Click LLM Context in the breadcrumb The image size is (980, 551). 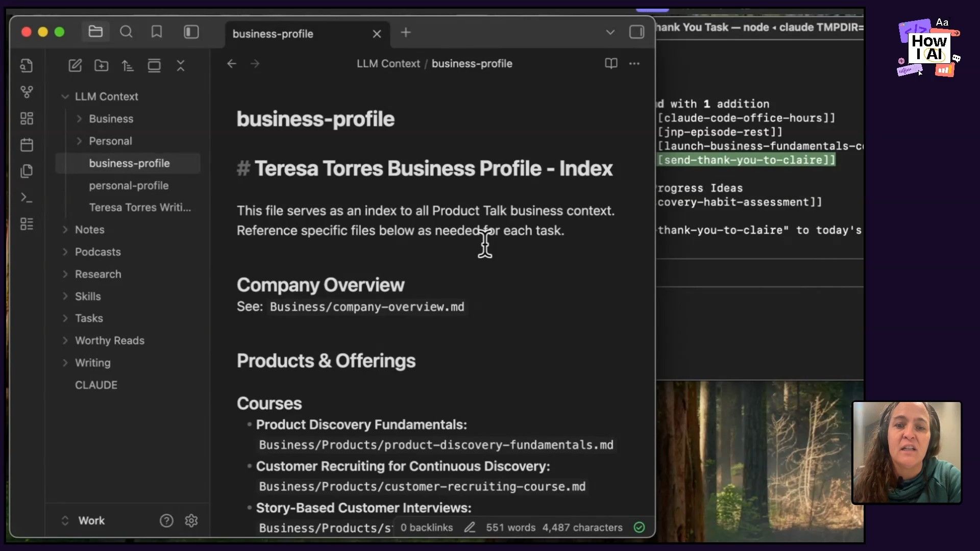(388, 64)
